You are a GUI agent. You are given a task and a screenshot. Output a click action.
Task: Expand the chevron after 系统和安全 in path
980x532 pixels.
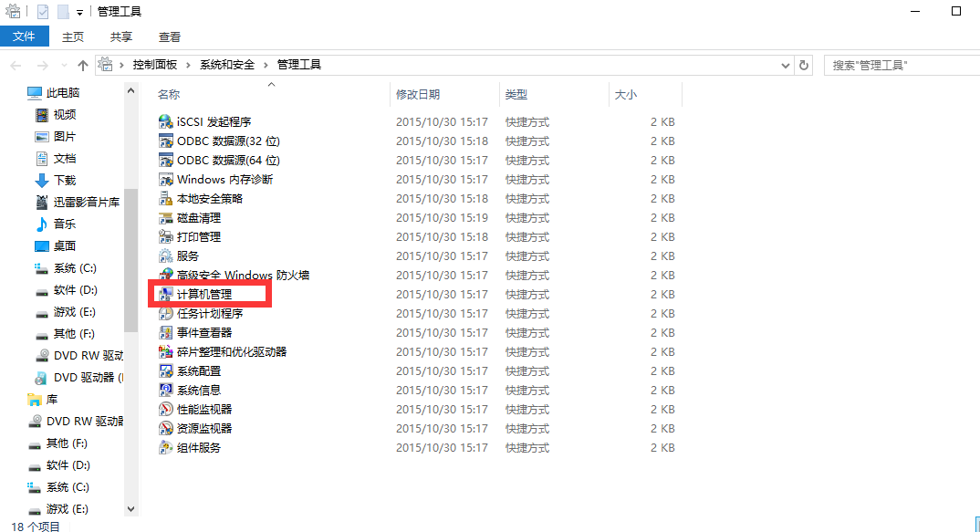pos(265,65)
